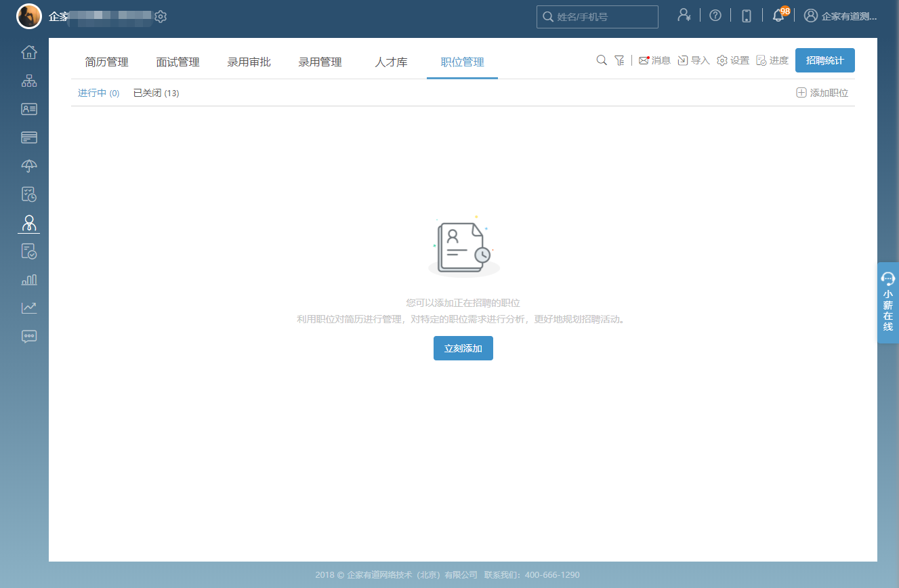Viewport: 899px width, 588px height.
Task: Switch to the 面试管理 tab
Action: click(178, 62)
